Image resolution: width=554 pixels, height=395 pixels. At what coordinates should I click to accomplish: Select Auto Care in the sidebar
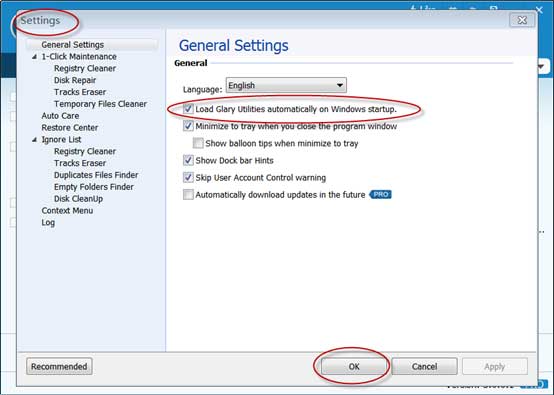point(60,116)
